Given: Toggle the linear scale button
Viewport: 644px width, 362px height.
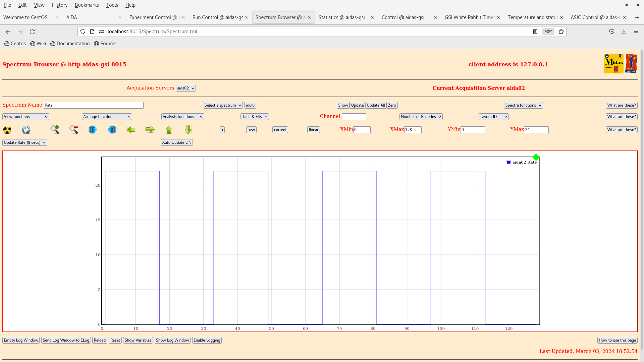Looking at the screenshot, I should [x=313, y=130].
